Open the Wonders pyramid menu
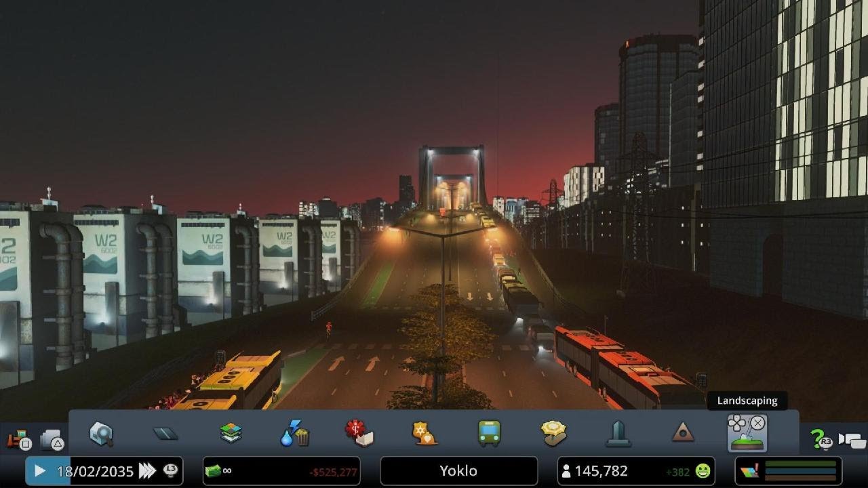The height and width of the screenshot is (488, 868). point(683,432)
